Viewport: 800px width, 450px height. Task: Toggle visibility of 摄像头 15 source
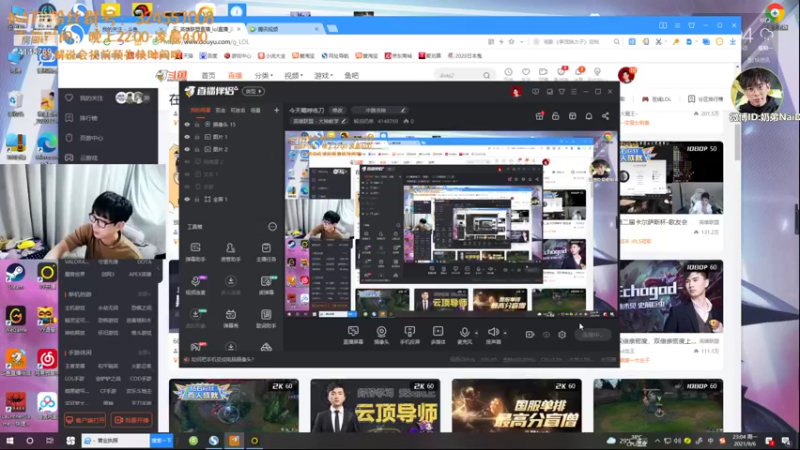[187, 124]
